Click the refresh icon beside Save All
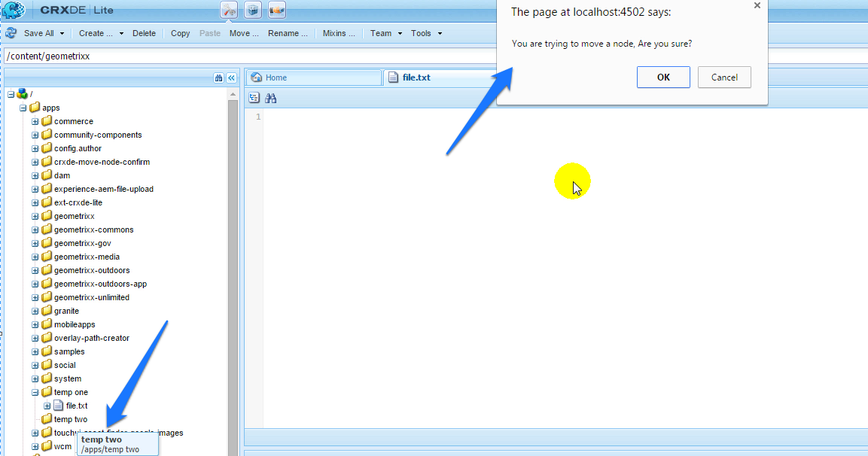 11,33
